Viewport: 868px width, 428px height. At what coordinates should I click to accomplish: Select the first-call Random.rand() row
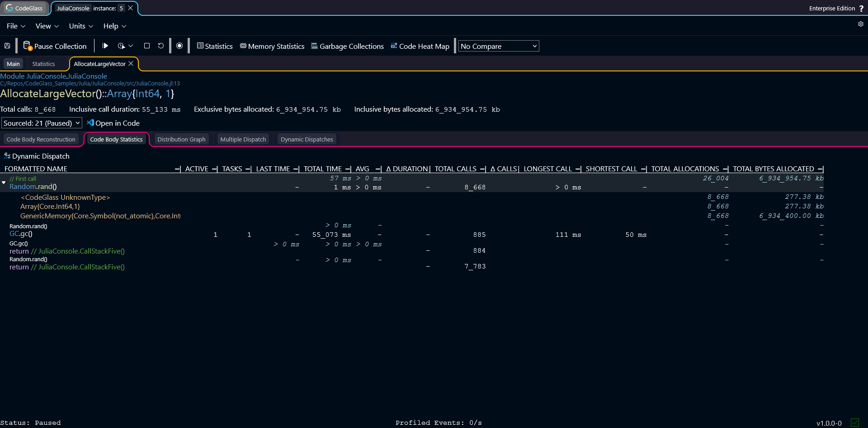coord(412,183)
